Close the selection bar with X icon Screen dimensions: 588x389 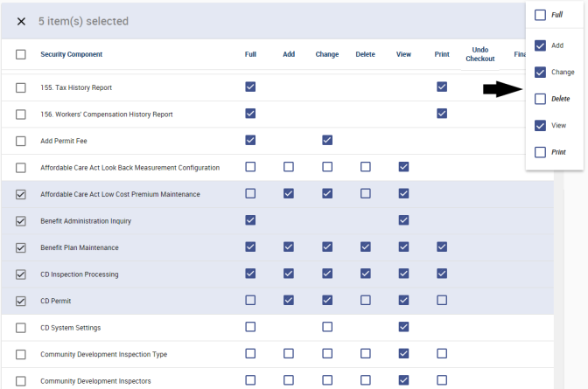click(21, 21)
